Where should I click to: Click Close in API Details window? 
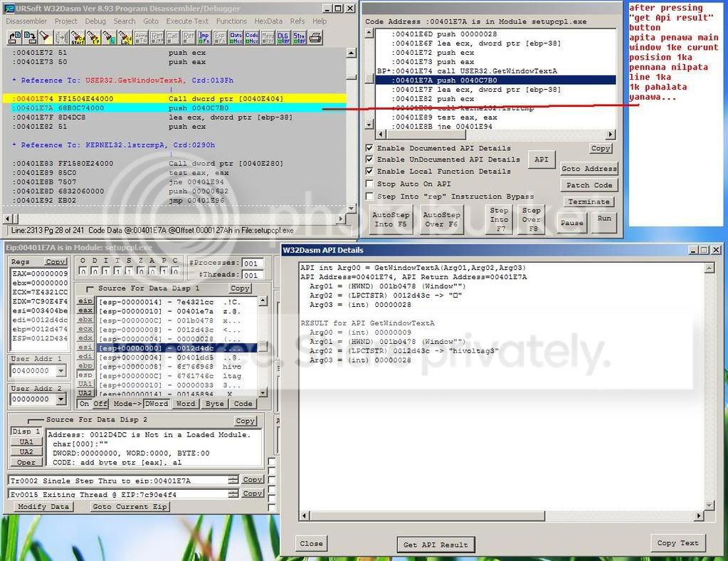[311, 543]
